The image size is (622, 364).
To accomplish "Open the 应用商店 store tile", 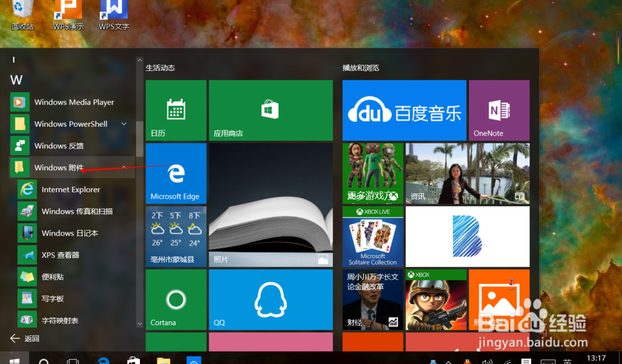I will pyautogui.click(x=271, y=110).
